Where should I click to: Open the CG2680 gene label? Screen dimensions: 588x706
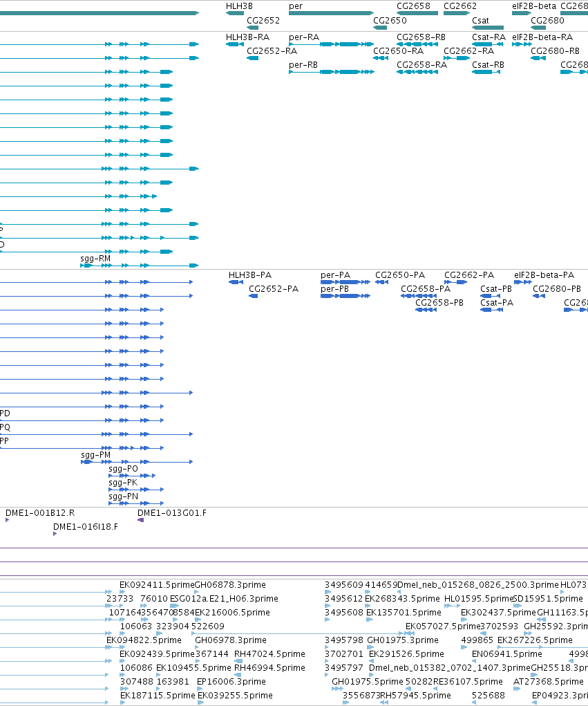(x=547, y=21)
